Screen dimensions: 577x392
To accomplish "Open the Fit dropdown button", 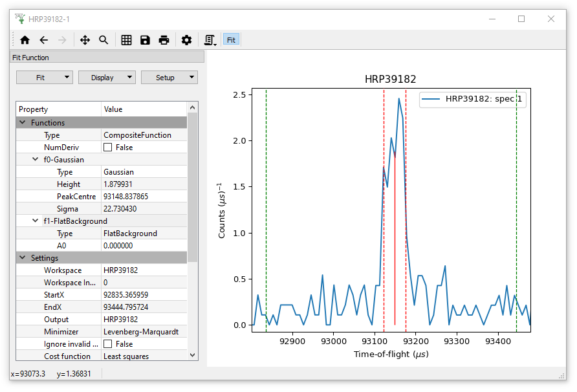I will [45, 78].
